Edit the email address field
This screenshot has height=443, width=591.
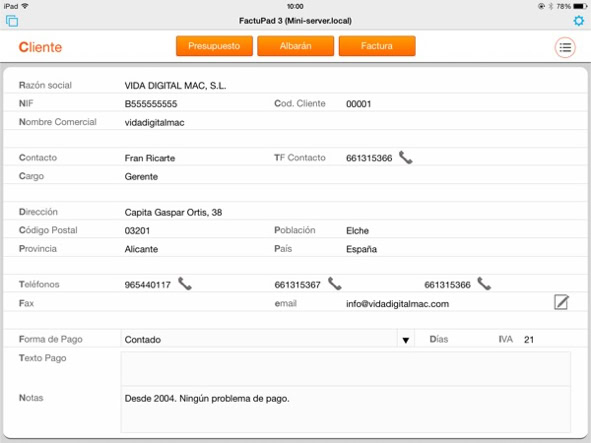coord(397,304)
